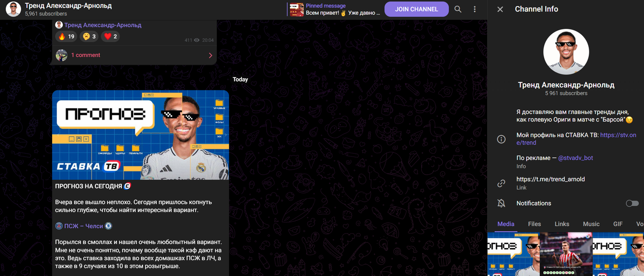
Task: Copy the https://t.me/trend_arnold channel link
Action: pyautogui.click(x=551, y=179)
